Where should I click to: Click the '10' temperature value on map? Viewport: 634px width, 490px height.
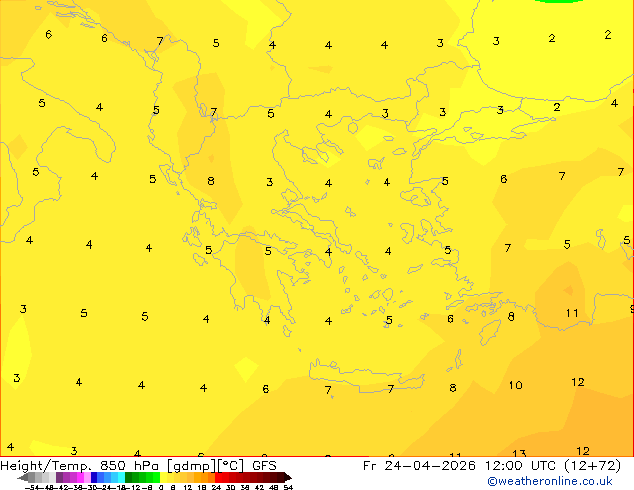click(x=516, y=385)
